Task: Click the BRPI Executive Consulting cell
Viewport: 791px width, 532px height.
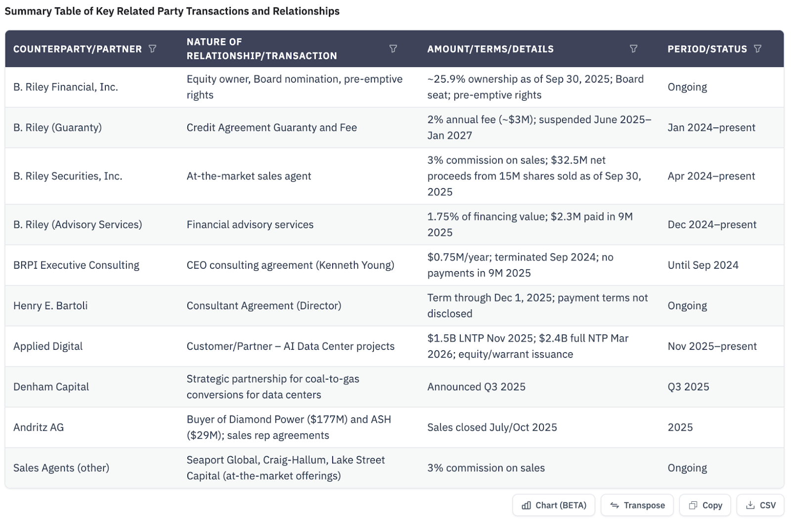Action: click(x=76, y=265)
